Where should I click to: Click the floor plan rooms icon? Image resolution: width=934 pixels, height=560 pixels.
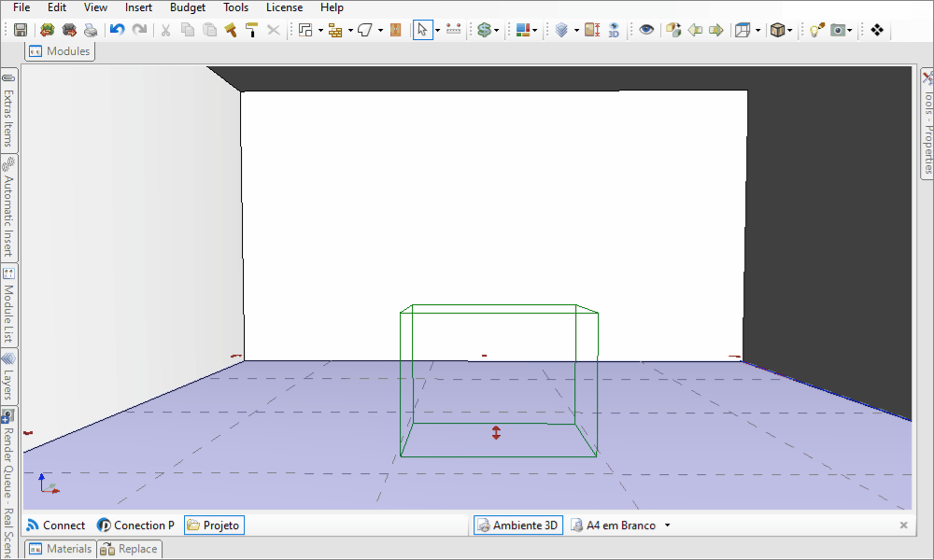tap(305, 30)
